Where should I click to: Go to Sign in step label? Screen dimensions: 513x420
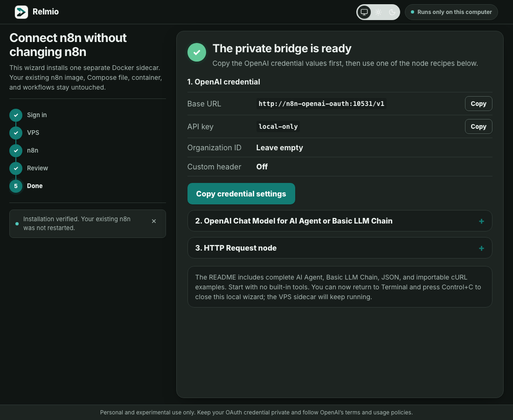coord(37,115)
